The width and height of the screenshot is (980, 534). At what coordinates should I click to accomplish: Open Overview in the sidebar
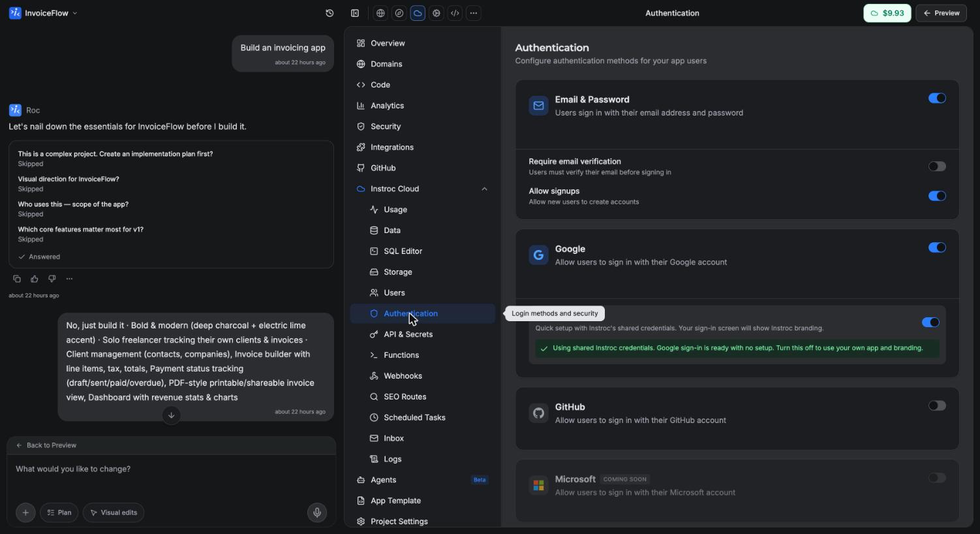[423, 43]
